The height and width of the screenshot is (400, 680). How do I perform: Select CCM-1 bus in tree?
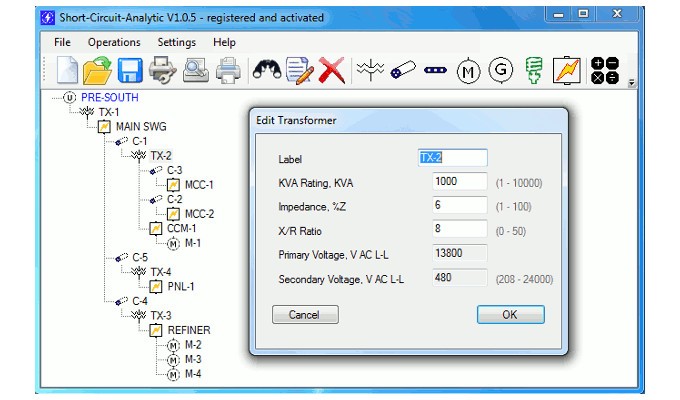(x=181, y=228)
